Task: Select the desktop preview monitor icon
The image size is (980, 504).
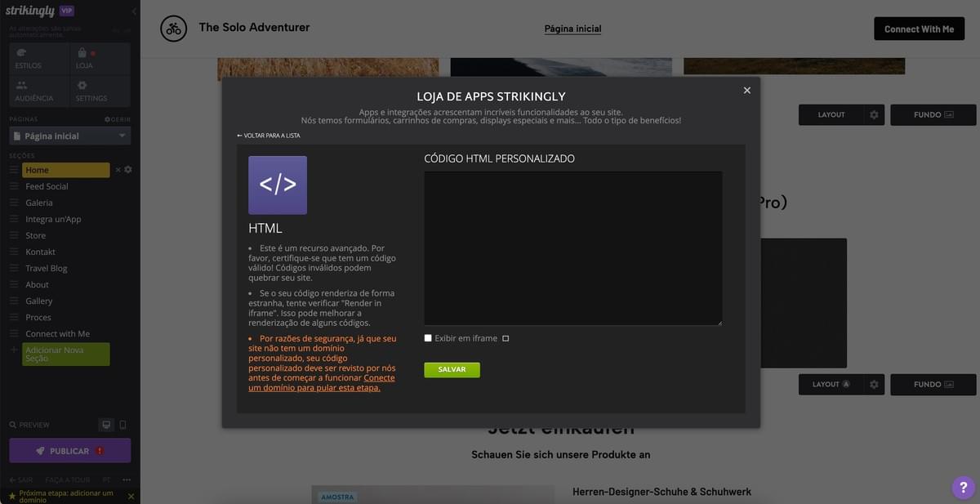Action: click(105, 424)
